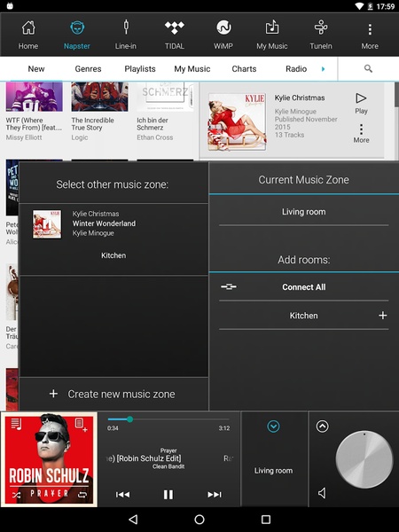This screenshot has height=532, width=399.
Task: Mute the speaker volume
Action: point(323,493)
